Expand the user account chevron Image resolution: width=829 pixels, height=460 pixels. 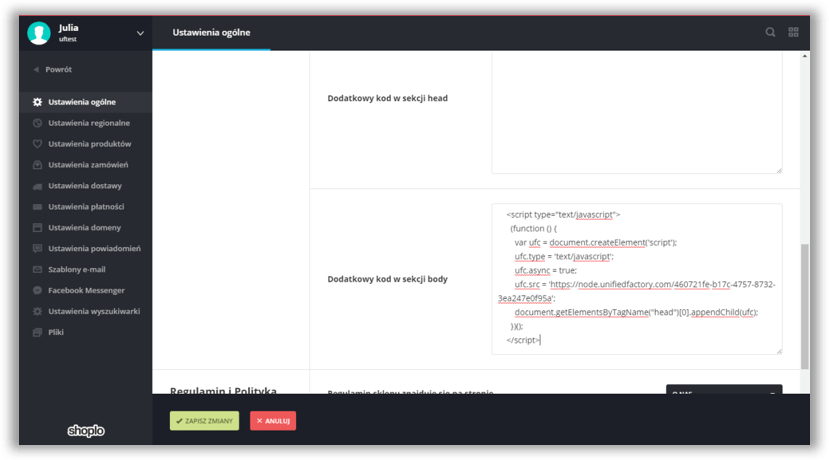point(140,33)
